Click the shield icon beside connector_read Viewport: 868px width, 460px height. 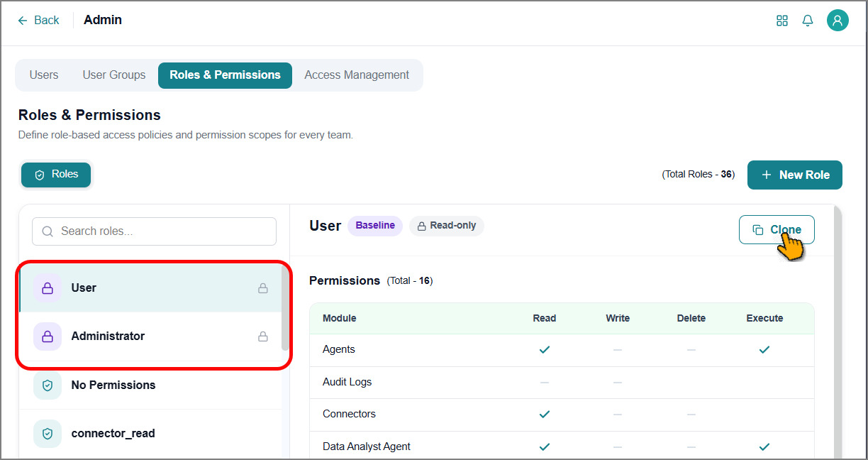[x=48, y=434]
